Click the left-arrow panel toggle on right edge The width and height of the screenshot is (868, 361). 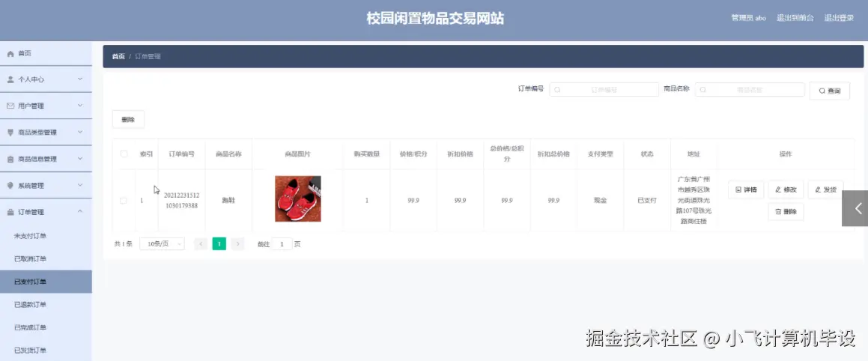tap(855, 208)
